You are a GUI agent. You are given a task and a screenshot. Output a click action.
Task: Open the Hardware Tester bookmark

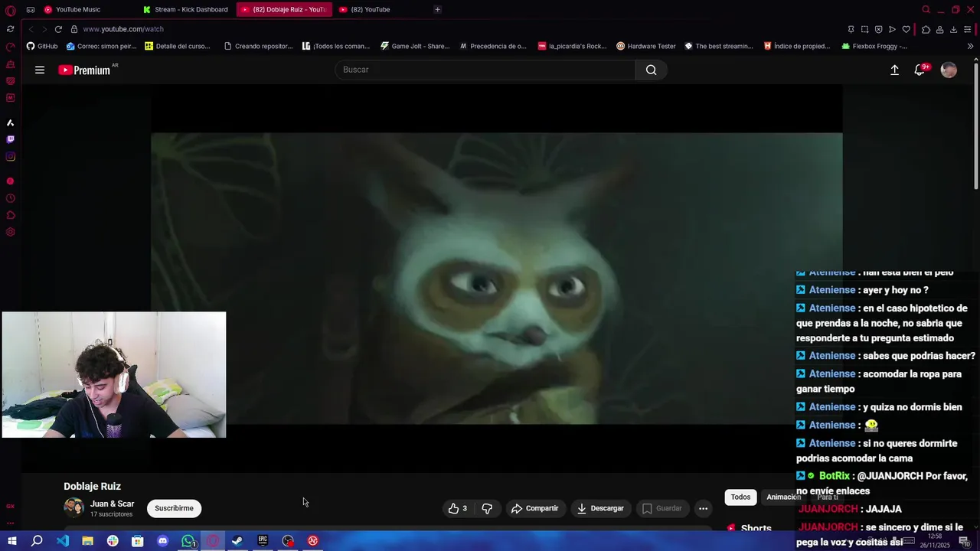645,46
